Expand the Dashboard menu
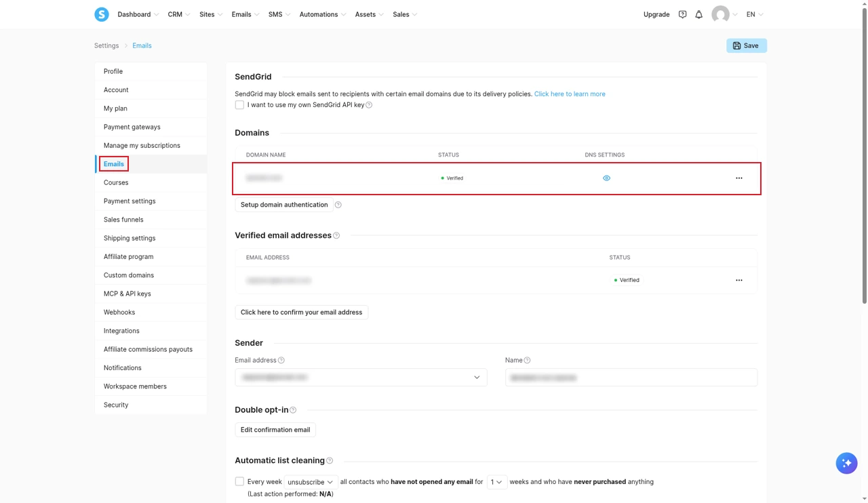The height and width of the screenshot is (503, 868). (x=138, y=14)
